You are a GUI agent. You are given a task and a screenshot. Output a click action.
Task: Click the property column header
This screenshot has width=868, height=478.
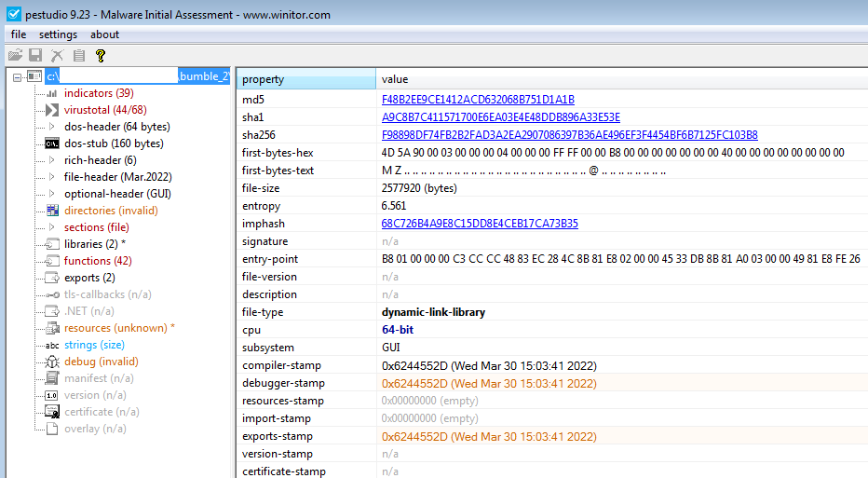306,79
